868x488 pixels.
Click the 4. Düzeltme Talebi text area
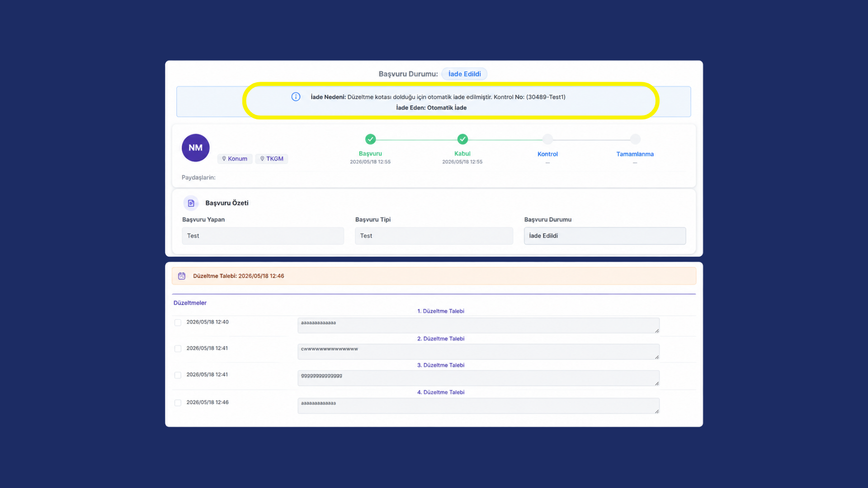point(478,406)
